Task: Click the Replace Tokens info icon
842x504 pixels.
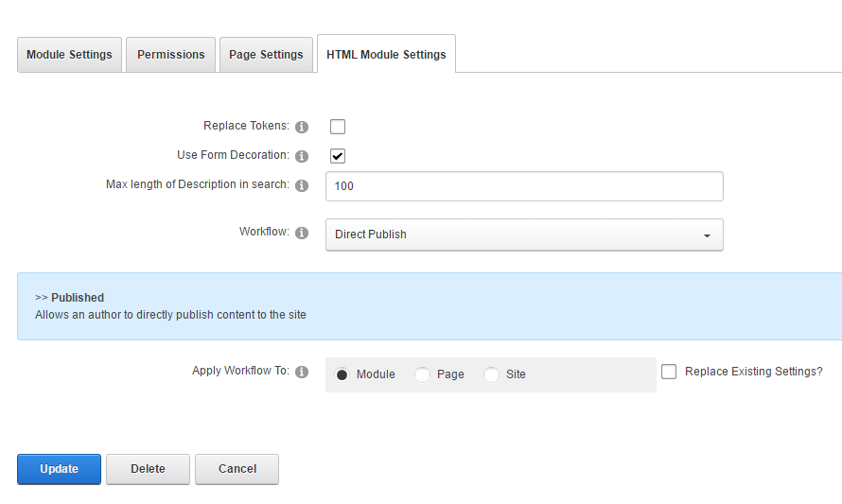Action: click(x=302, y=127)
